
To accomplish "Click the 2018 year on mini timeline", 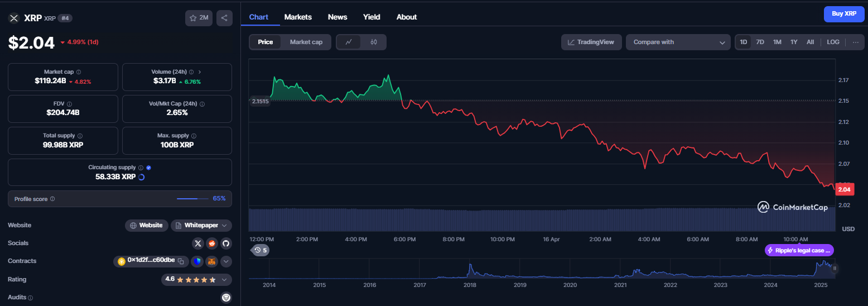I will [470, 285].
